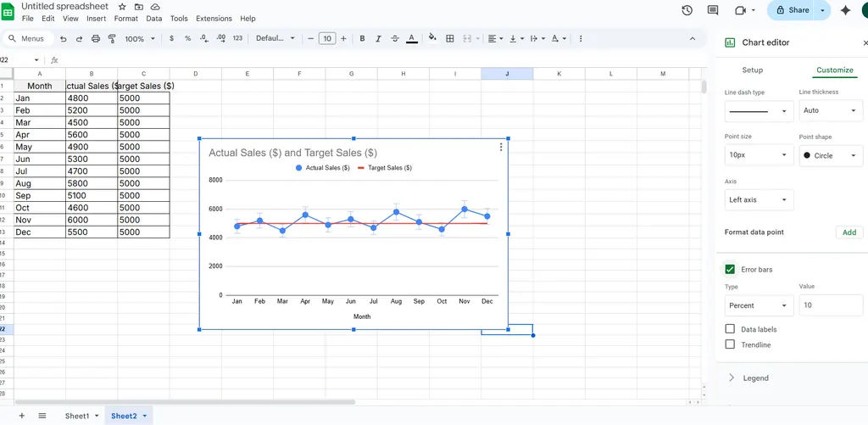
Task: Click Add next to Format data point
Action: [849, 232]
